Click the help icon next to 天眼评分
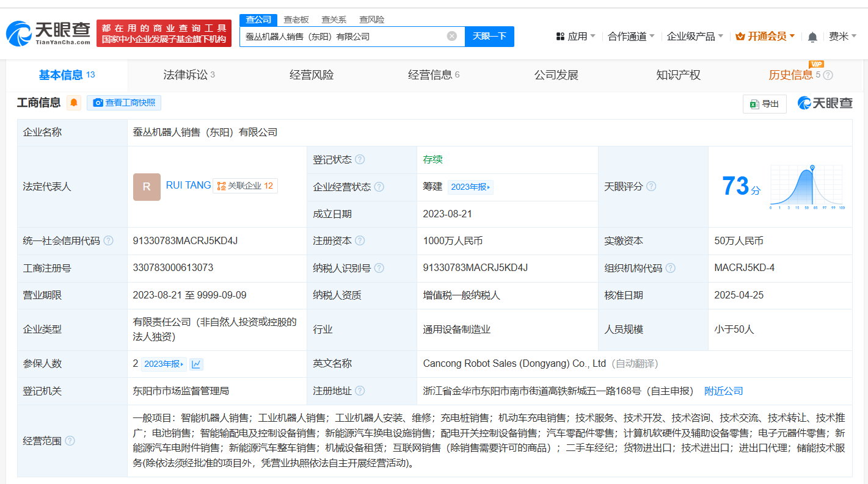Image resolution: width=868 pixels, height=484 pixels. (x=651, y=186)
